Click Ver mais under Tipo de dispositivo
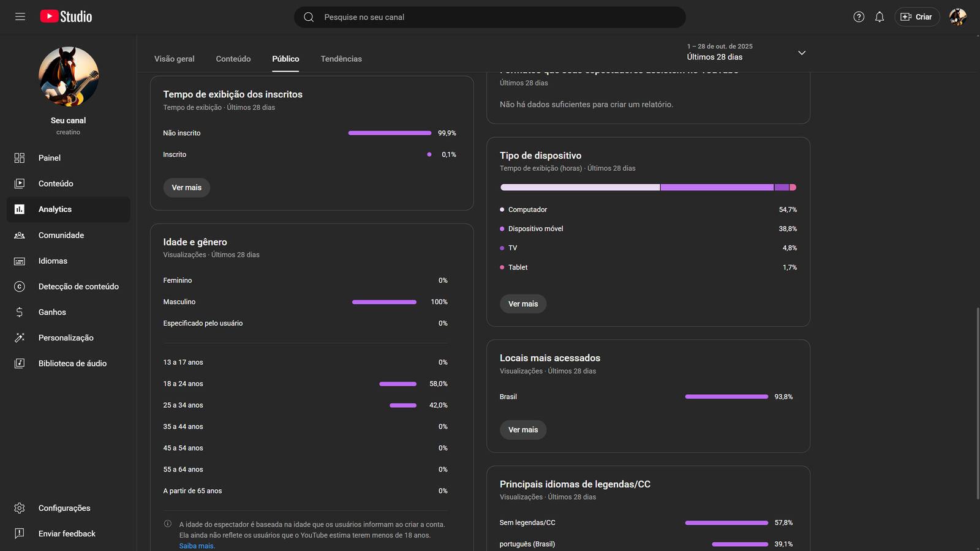Image resolution: width=980 pixels, height=551 pixels. (522, 304)
